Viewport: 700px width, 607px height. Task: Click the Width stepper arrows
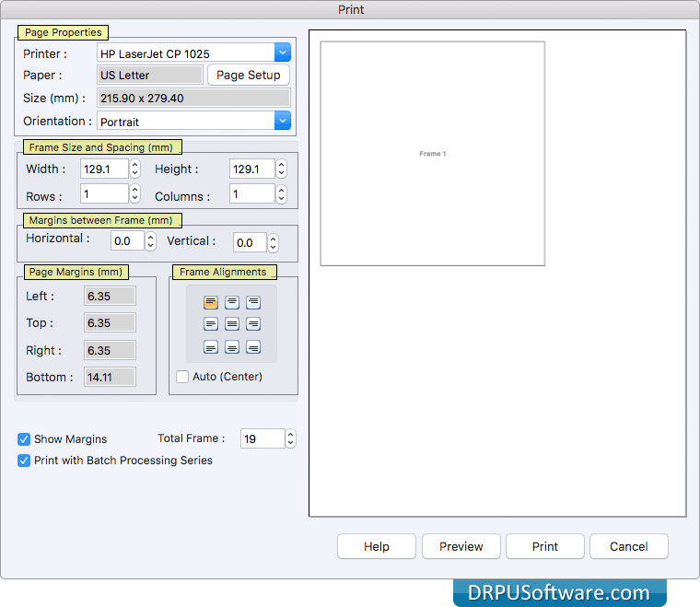pyautogui.click(x=134, y=169)
